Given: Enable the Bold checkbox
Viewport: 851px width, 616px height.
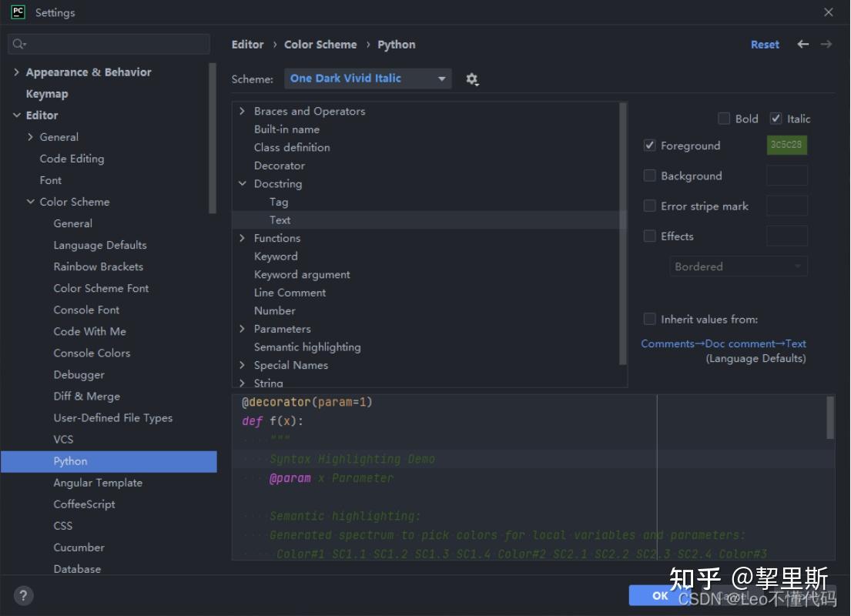Looking at the screenshot, I should (724, 119).
